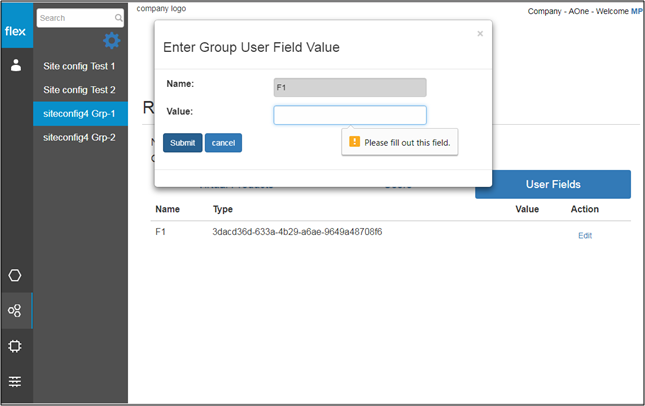The image size is (645, 406).
Task: Select the hexagon icon in sidebar
Action: point(16,275)
